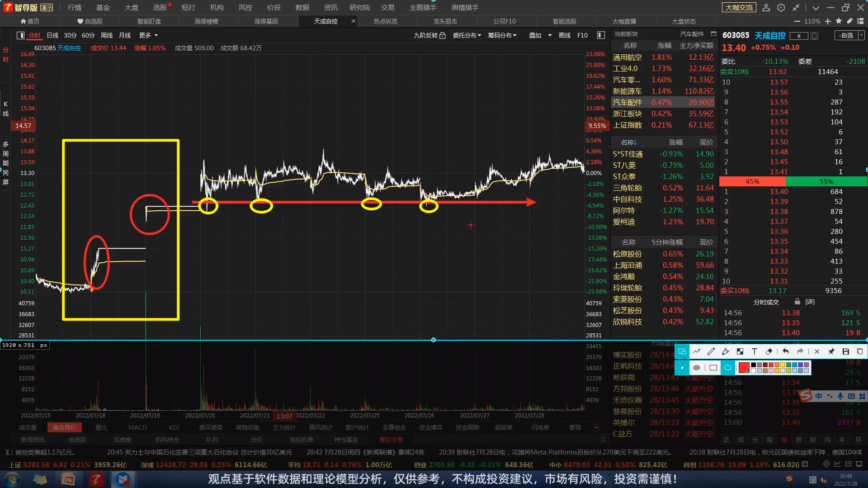Image resolution: width=868 pixels, height=488 pixels.
Task: Open Windows Start button
Action: [x=12, y=479]
